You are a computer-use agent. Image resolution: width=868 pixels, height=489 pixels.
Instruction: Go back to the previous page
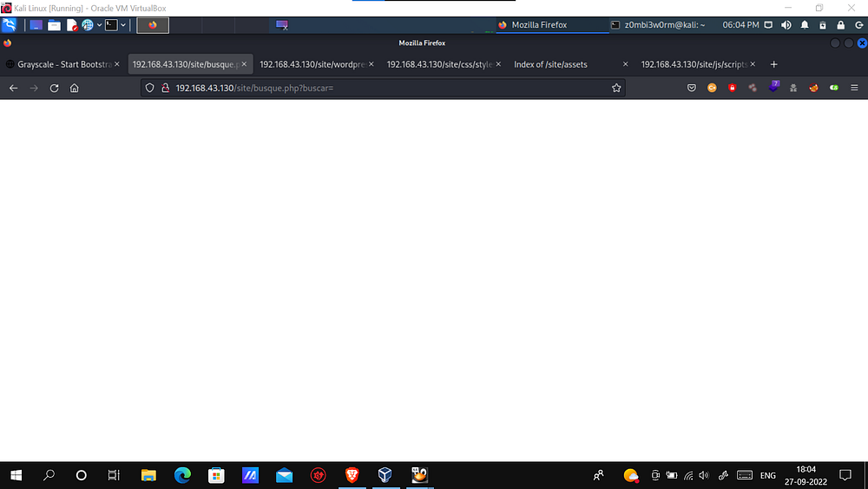[13, 88]
